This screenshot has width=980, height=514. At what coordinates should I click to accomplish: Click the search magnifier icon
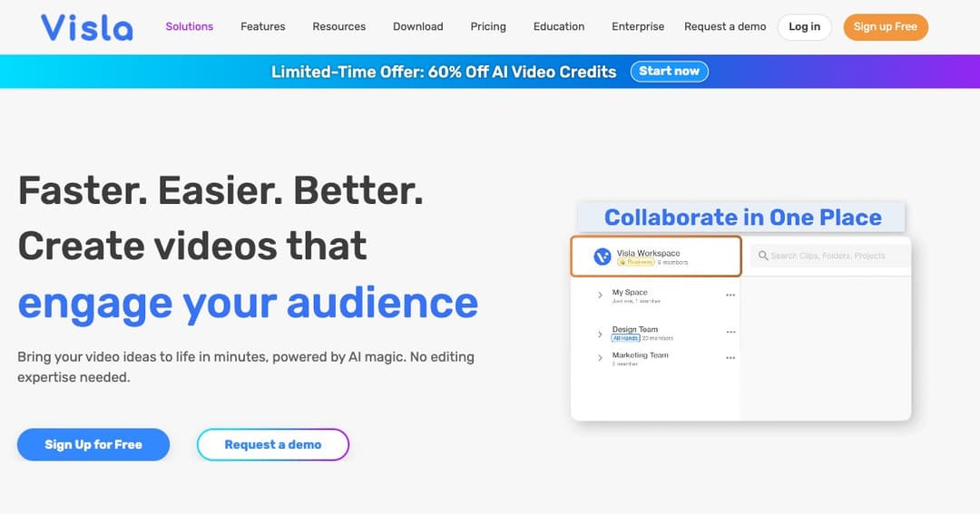(x=763, y=256)
